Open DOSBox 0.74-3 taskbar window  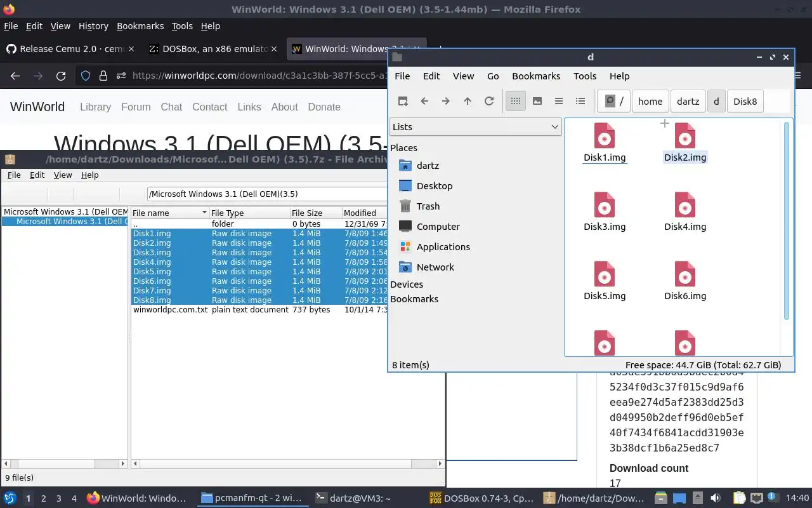[482, 498]
